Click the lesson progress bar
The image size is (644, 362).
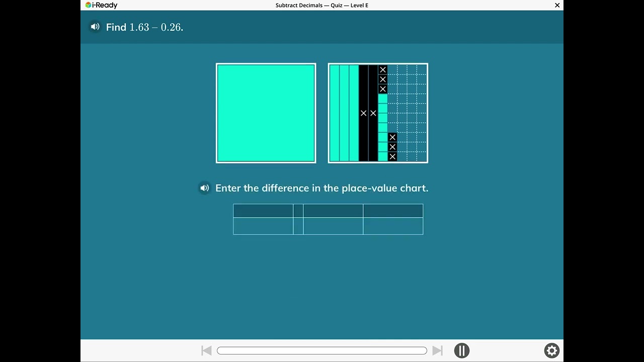(322, 350)
